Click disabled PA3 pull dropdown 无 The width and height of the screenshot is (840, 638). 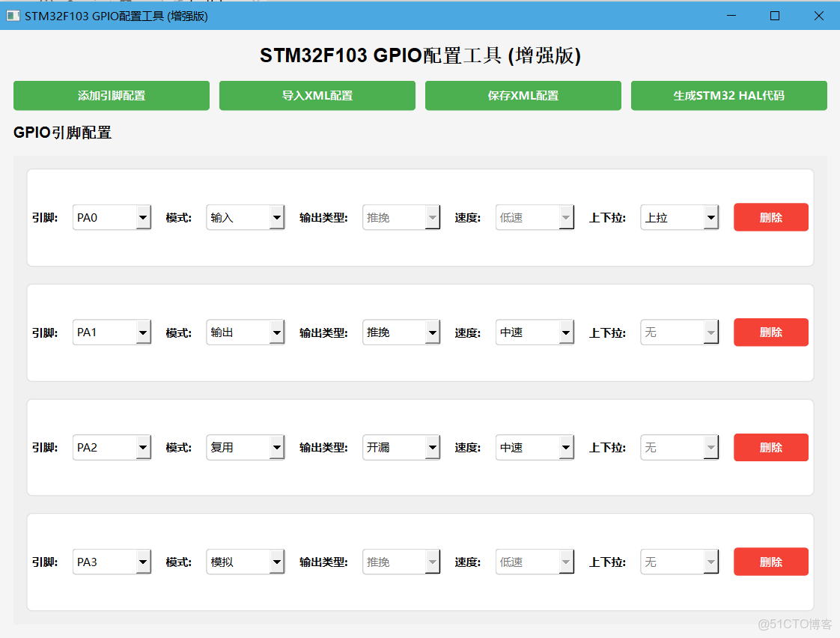click(x=679, y=562)
